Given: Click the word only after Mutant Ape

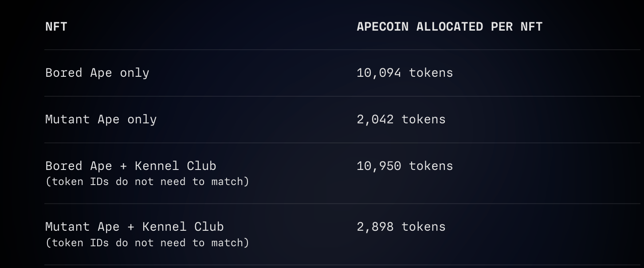Looking at the screenshot, I should 142,119.
